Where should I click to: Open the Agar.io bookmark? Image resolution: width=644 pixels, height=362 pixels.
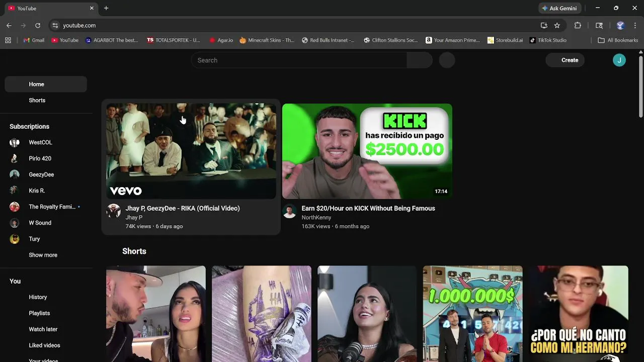221,40
